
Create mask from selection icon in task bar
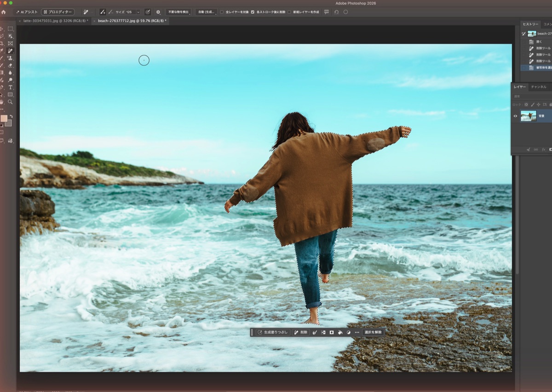(332, 332)
